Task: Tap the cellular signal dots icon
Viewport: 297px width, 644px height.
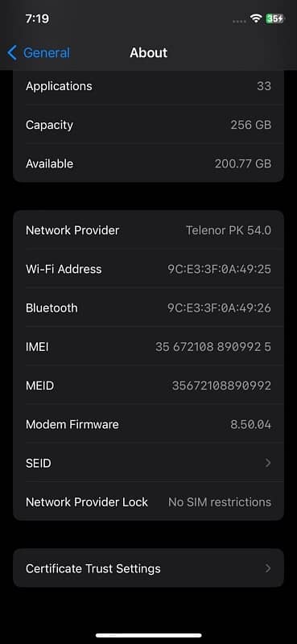Action: (240, 21)
